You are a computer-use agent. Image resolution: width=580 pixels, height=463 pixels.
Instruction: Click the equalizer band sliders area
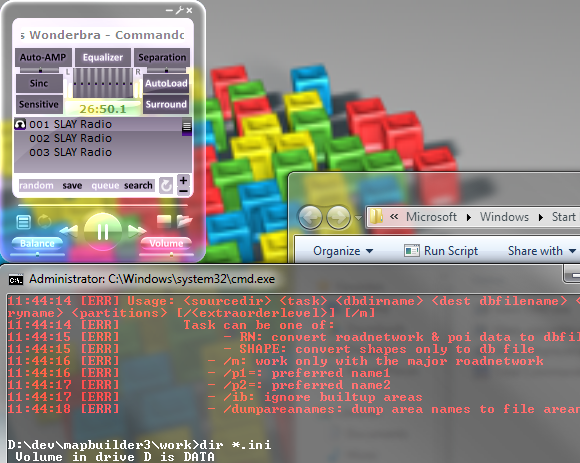tap(103, 83)
